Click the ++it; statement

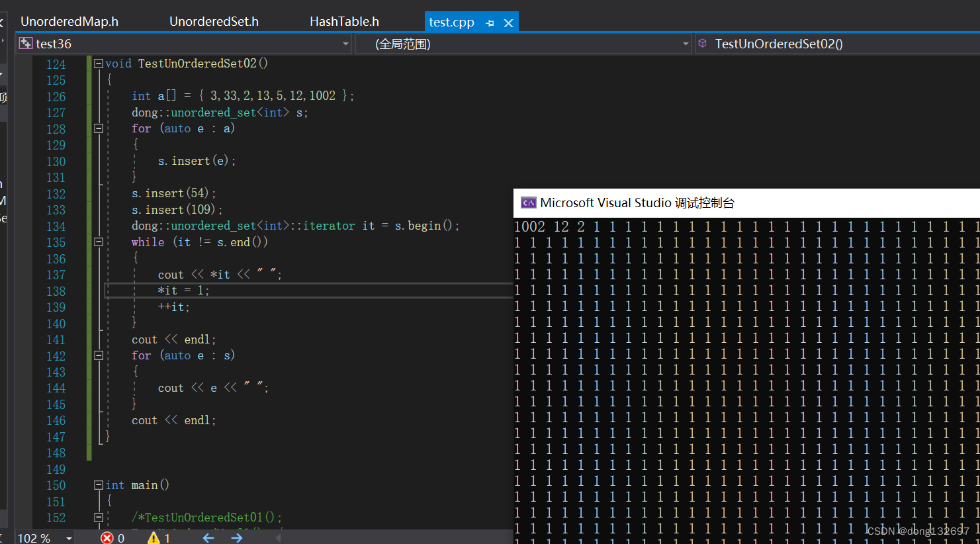click(173, 307)
